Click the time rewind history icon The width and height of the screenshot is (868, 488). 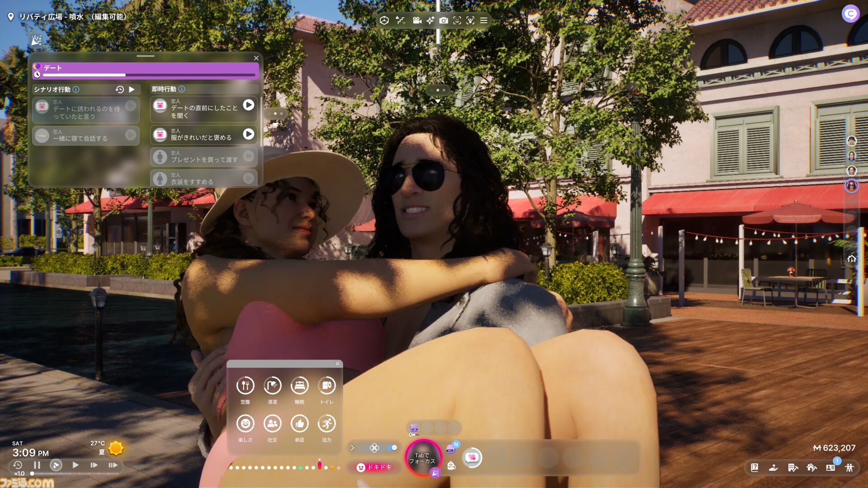click(18, 465)
